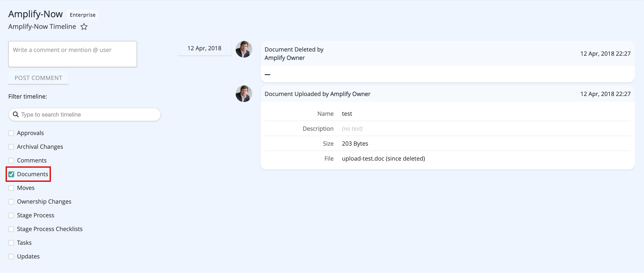This screenshot has height=273, width=644.
Task: Enable the Archival Changes filter checkbox
Action: click(x=11, y=147)
